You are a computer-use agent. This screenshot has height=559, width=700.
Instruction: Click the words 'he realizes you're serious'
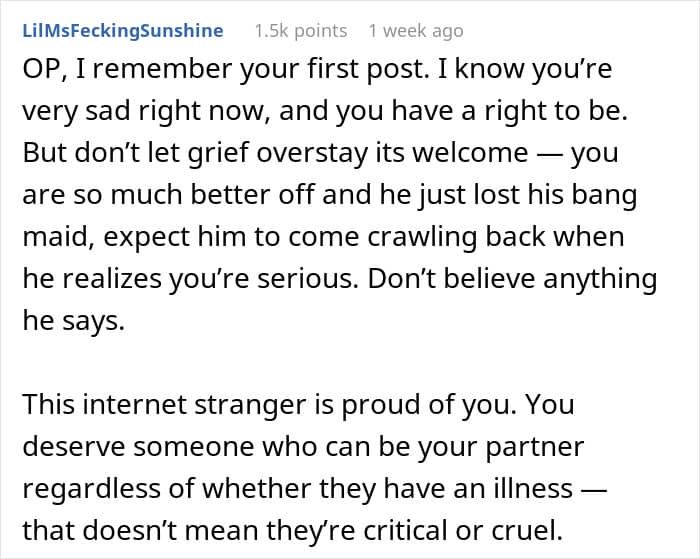(x=191, y=279)
